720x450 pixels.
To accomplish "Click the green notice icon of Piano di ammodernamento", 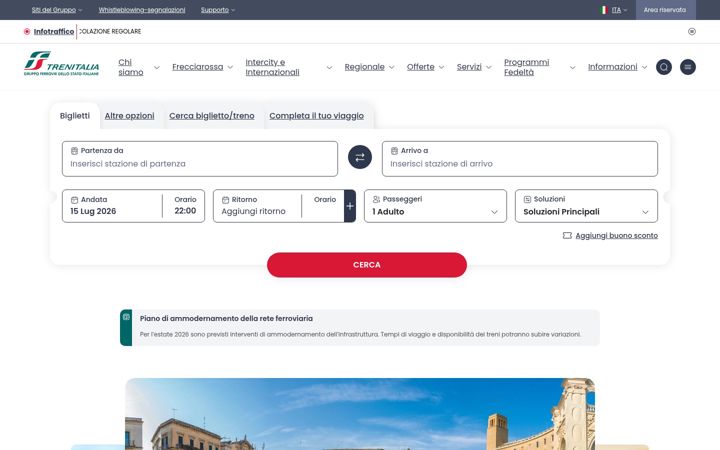I will pos(126,317).
